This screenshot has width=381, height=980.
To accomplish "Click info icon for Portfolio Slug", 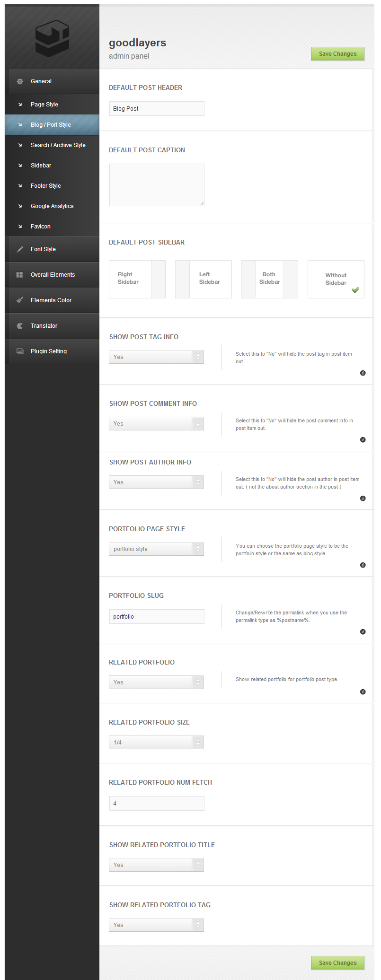I will (x=363, y=632).
